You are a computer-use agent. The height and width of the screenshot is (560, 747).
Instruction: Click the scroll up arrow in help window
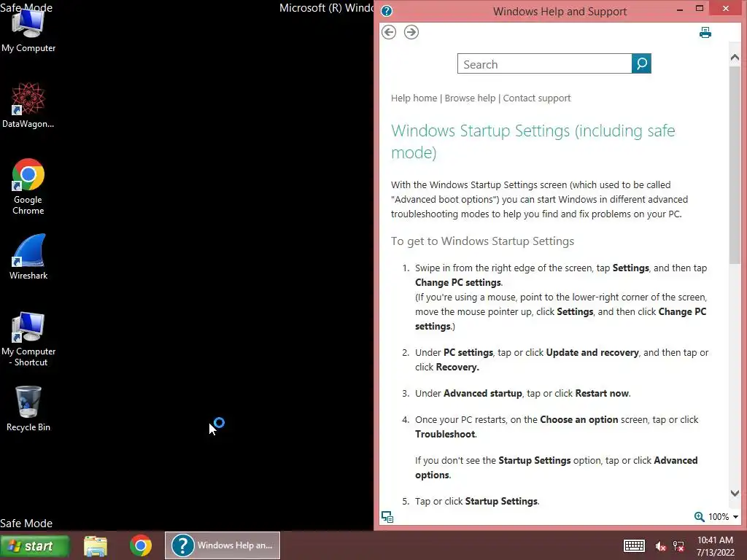tap(735, 58)
